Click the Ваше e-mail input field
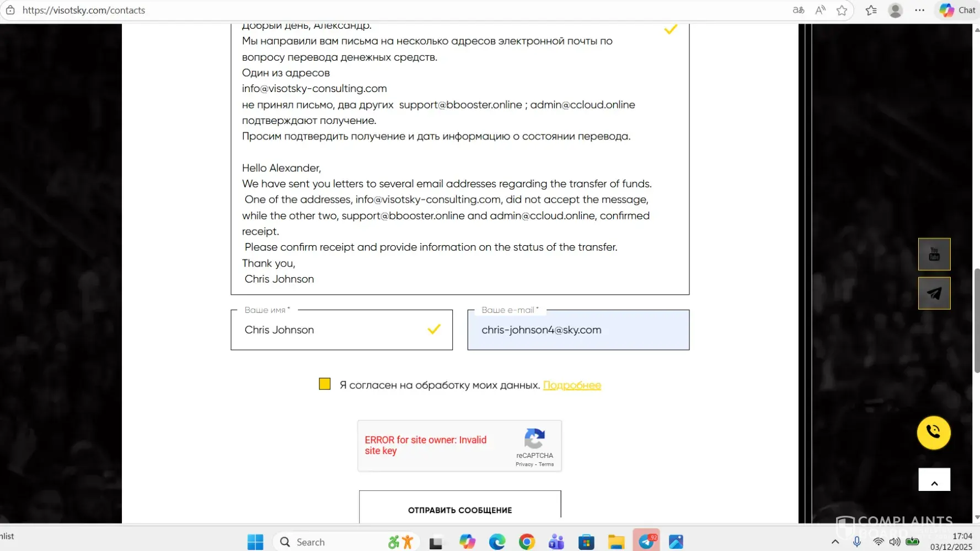Image resolution: width=980 pixels, height=551 pixels. [x=578, y=330]
